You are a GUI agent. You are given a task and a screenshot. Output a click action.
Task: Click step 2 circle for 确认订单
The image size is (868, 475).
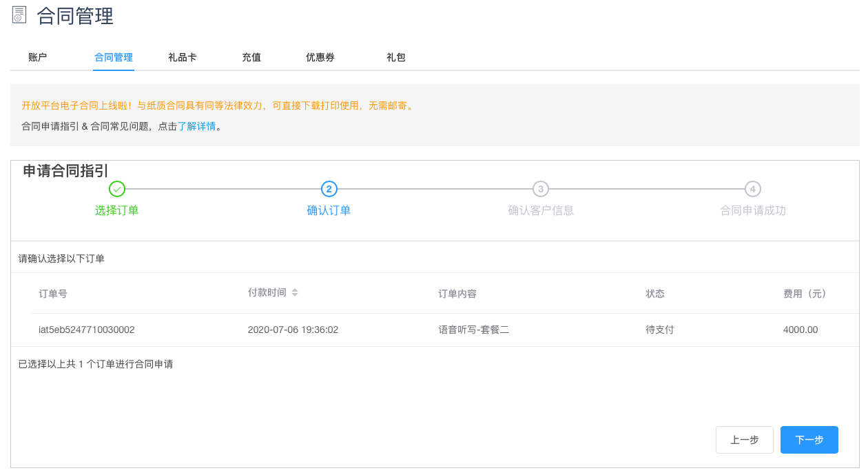(x=329, y=189)
